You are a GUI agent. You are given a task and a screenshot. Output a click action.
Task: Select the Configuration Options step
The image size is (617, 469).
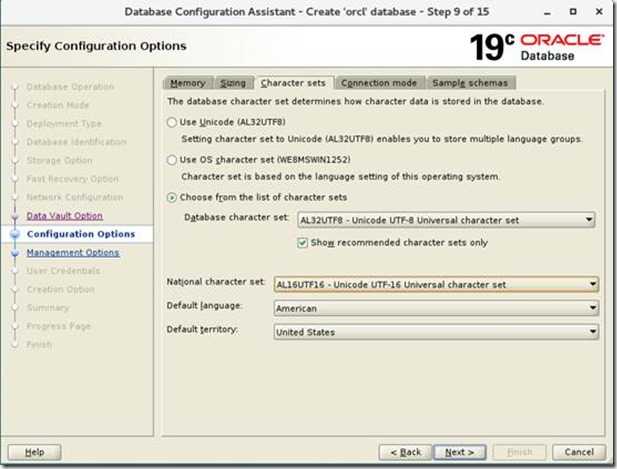tap(81, 234)
